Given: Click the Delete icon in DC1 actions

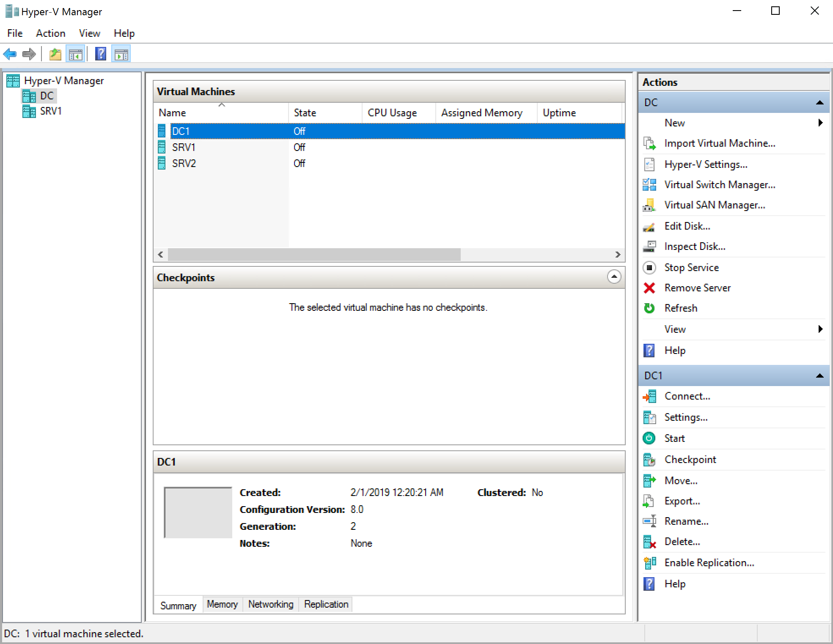Looking at the screenshot, I should pyautogui.click(x=649, y=542).
